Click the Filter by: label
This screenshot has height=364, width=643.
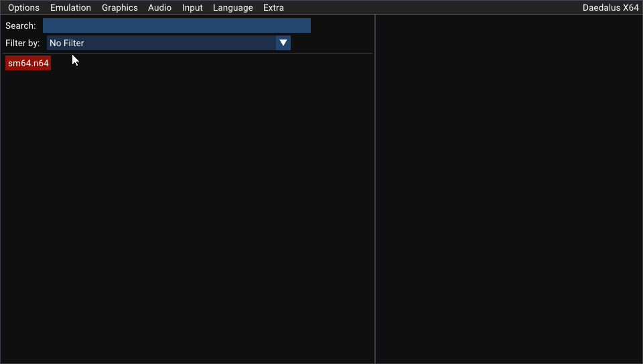[x=22, y=43]
